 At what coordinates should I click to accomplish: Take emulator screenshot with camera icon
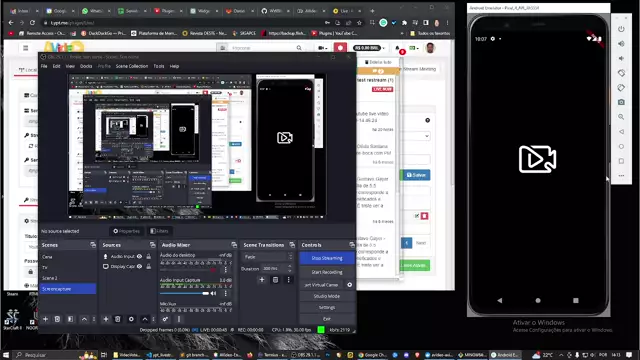point(621,102)
